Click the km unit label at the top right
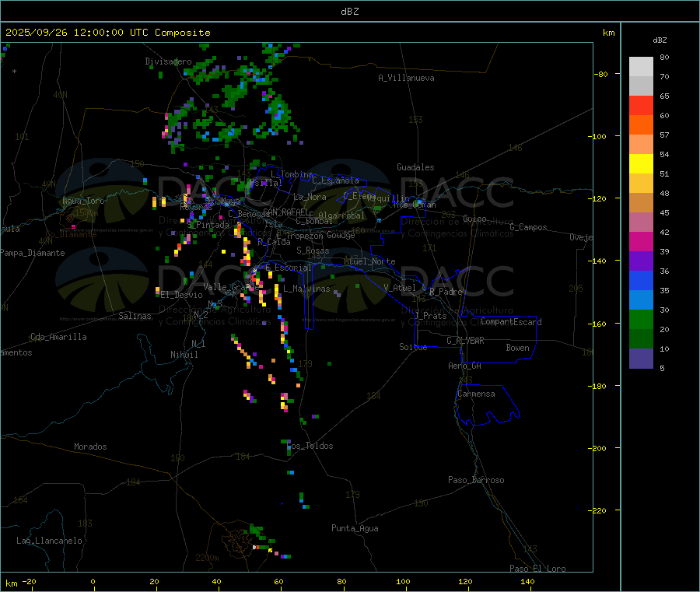 [608, 33]
